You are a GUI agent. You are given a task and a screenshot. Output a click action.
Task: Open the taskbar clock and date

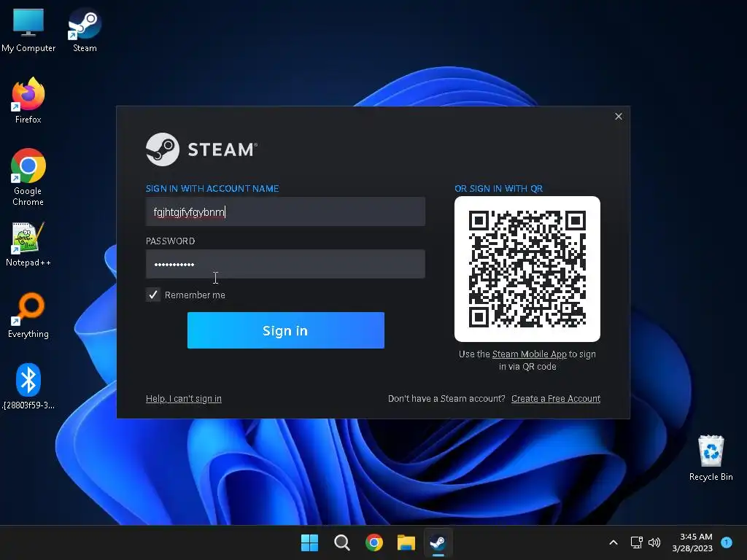tap(692, 542)
